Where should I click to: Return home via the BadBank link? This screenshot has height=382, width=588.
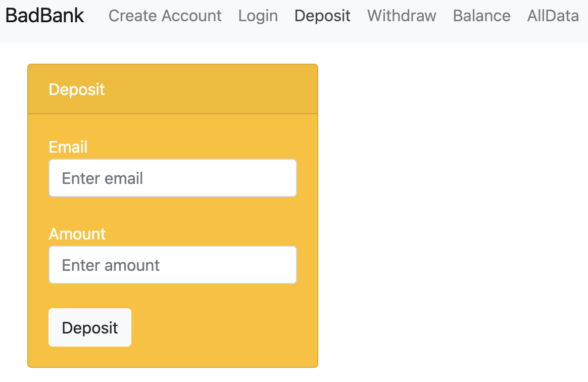[x=44, y=15]
